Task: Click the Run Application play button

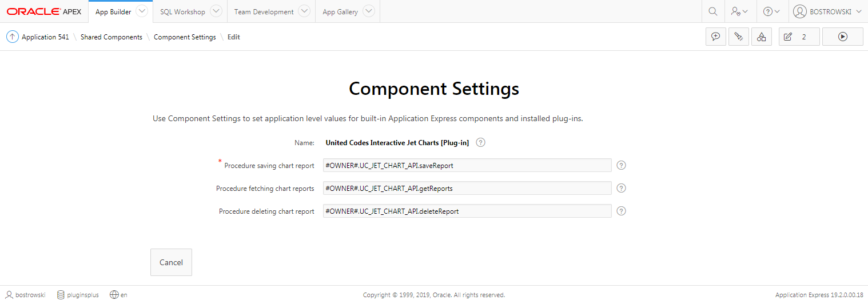Action: click(x=842, y=37)
